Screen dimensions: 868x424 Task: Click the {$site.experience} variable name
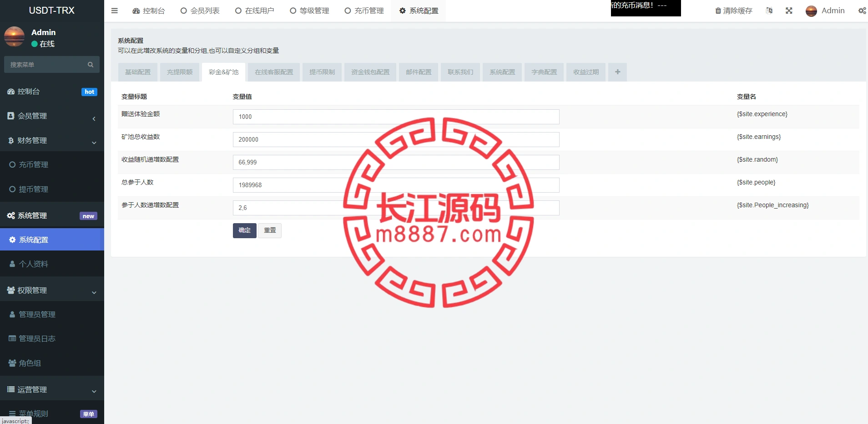pyautogui.click(x=762, y=114)
